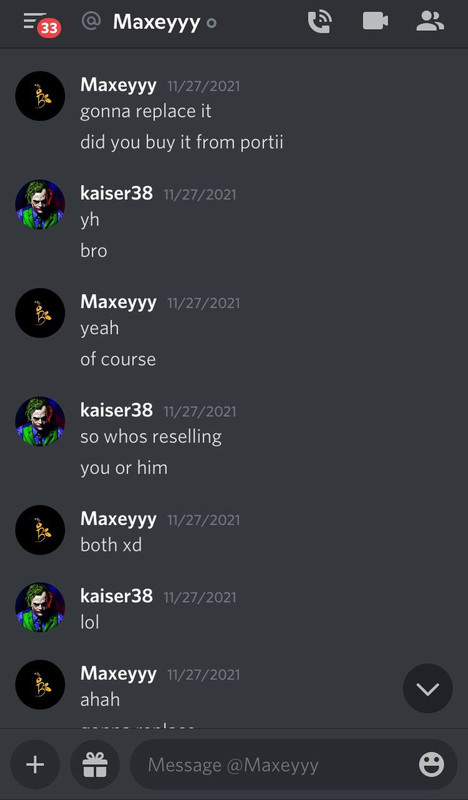Jump to latest messages arrow button
This screenshot has height=800, width=468.
click(x=428, y=689)
